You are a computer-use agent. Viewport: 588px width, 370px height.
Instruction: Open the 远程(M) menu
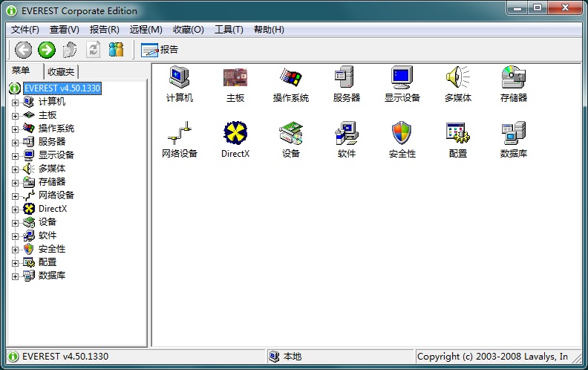click(x=146, y=30)
